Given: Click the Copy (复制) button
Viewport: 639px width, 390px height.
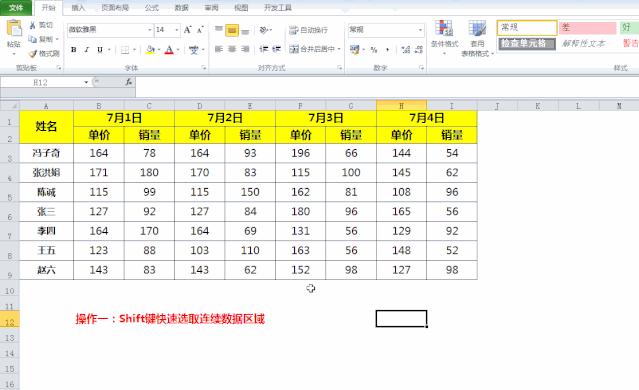Looking at the screenshot, I should (x=40, y=39).
